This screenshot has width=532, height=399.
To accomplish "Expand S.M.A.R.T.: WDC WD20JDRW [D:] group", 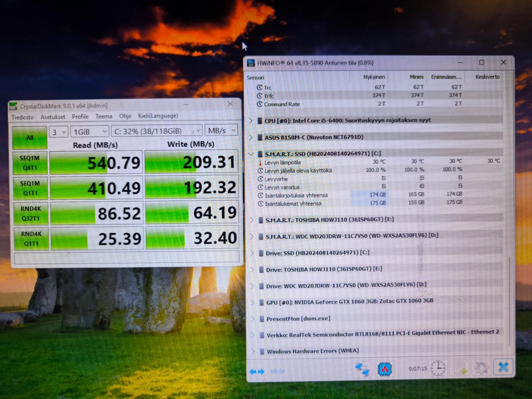I will pos(252,236).
